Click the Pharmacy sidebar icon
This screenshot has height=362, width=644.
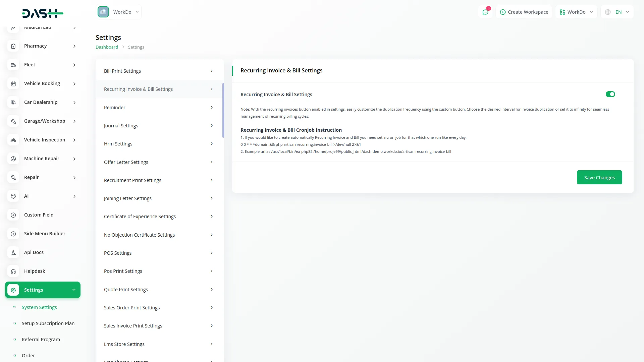pos(13,46)
